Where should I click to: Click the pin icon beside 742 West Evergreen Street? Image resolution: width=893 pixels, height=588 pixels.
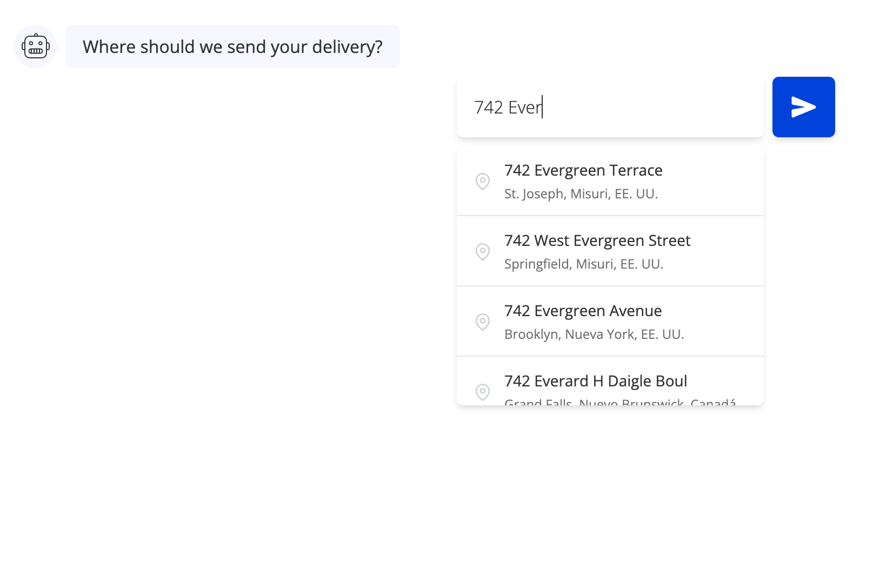point(483,251)
